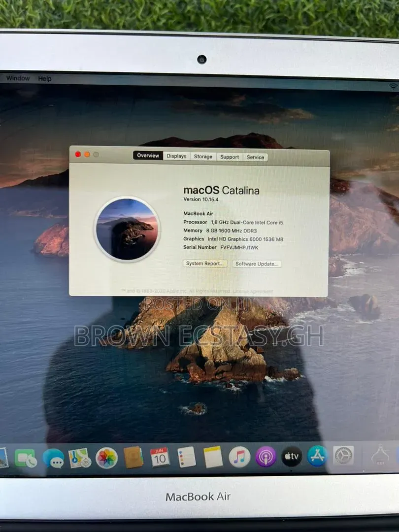Click the MacBook Air model text in window

(198, 213)
